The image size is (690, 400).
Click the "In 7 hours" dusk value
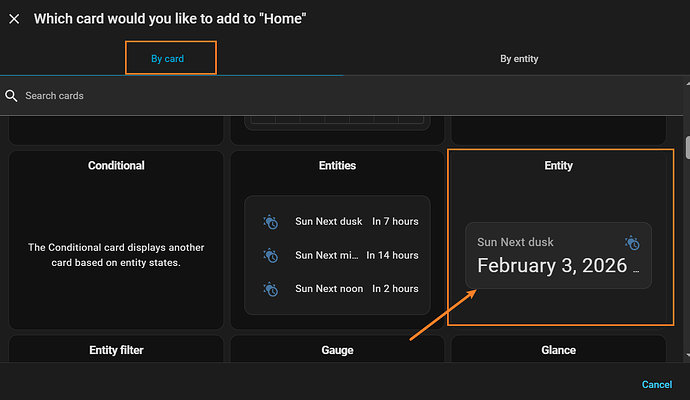(395, 221)
